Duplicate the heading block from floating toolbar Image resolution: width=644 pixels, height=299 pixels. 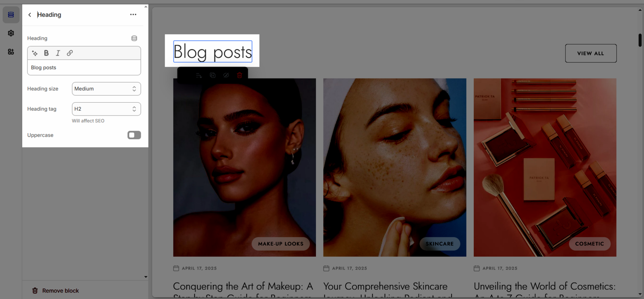(213, 75)
